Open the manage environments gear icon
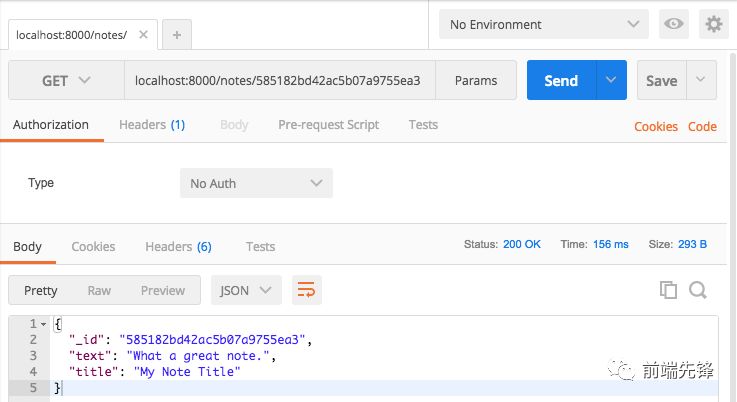 pos(713,24)
